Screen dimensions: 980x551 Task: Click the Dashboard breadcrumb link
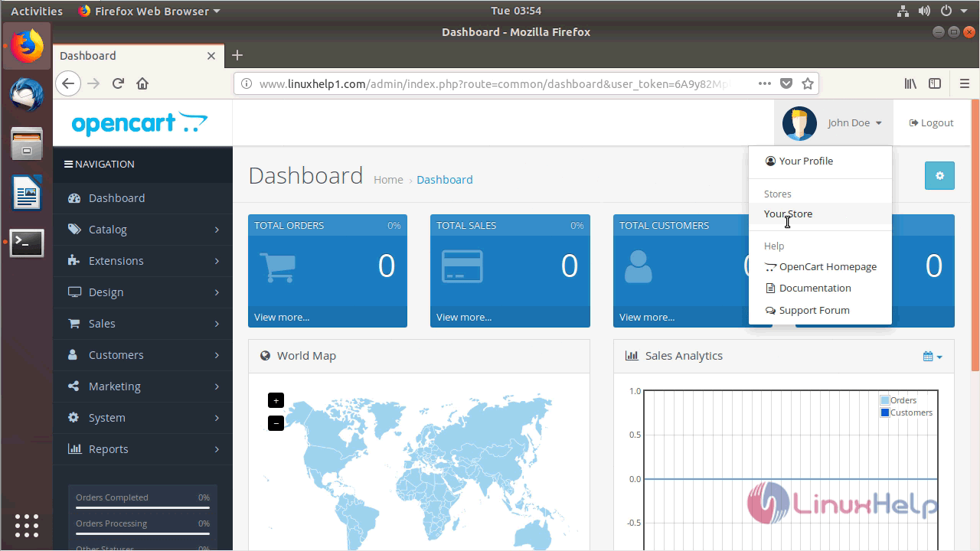445,180
